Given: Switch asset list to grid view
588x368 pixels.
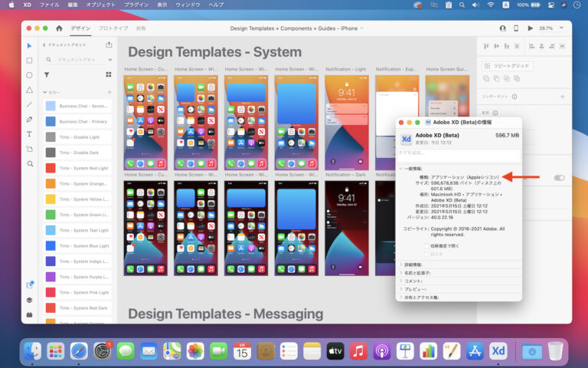Looking at the screenshot, I should click(x=109, y=74).
